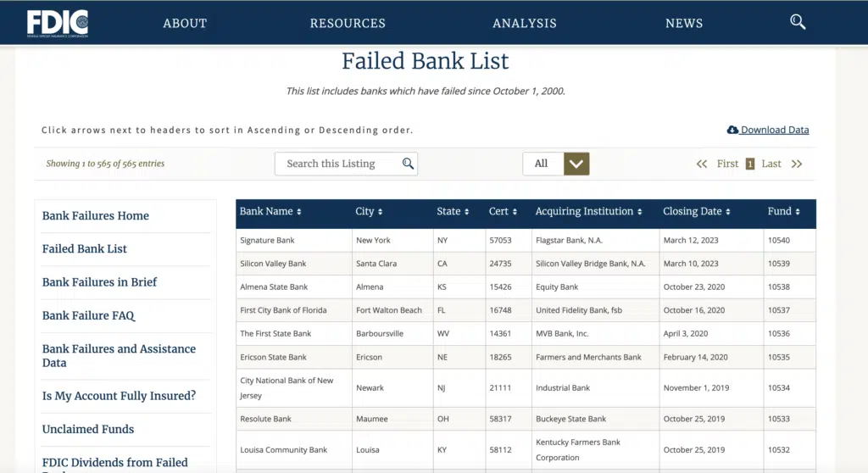
Task: Open the RESOURCES menu
Action: coord(348,23)
